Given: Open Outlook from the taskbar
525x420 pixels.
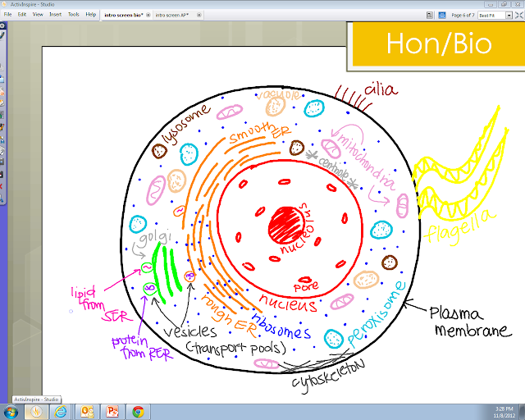Looking at the screenshot, I should pyautogui.click(x=87, y=411).
